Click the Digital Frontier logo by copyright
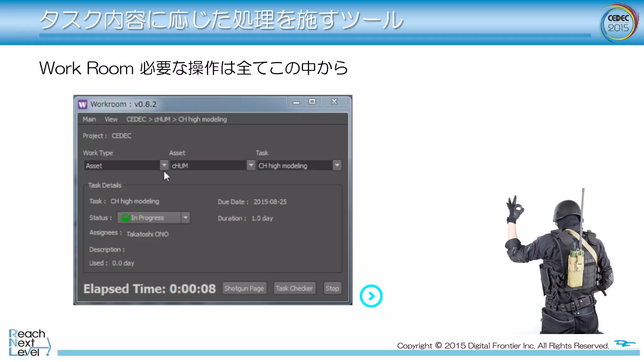The image size is (644, 362). point(625,344)
